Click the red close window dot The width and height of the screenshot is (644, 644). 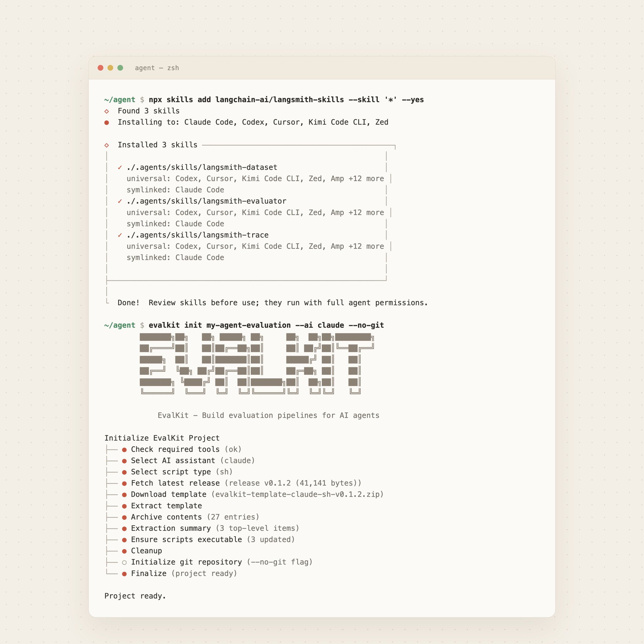[x=100, y=68]
